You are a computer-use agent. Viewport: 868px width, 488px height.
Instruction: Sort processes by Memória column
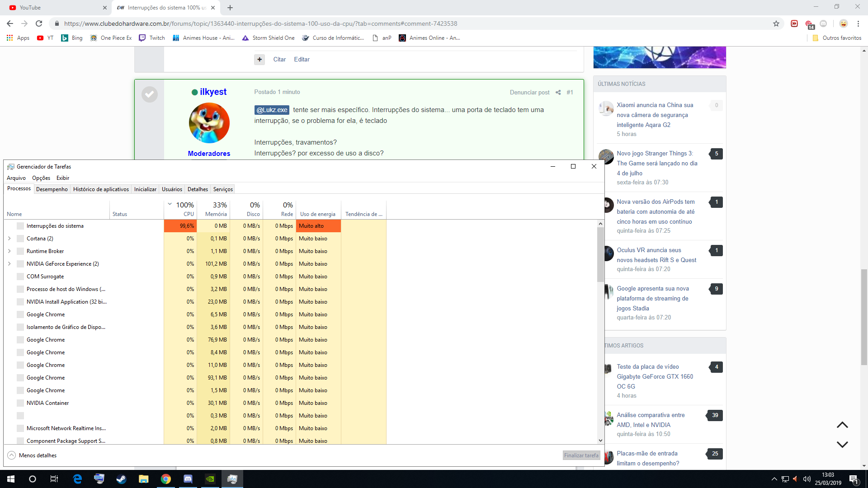point(214,209)
